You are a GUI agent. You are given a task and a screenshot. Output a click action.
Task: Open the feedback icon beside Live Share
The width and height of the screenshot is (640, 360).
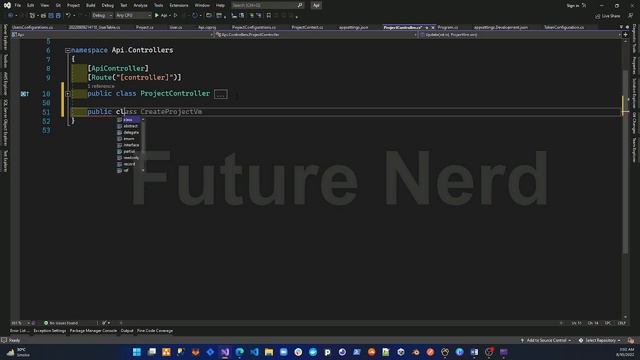631,16
